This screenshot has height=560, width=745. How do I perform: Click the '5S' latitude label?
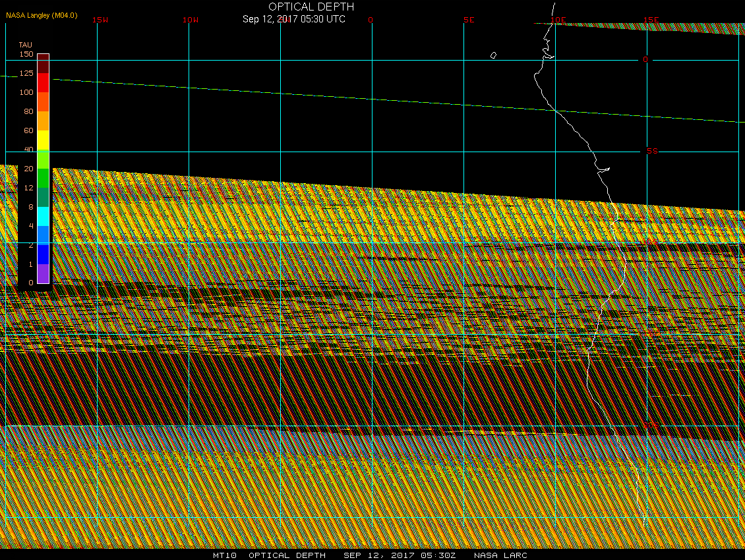coord(652,151)
